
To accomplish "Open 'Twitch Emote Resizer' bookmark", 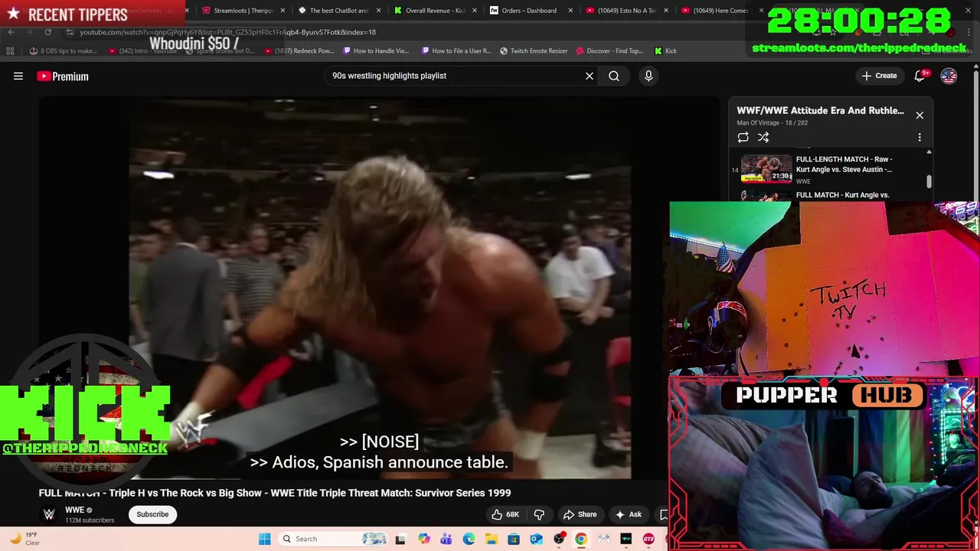I will coord(534,51).
